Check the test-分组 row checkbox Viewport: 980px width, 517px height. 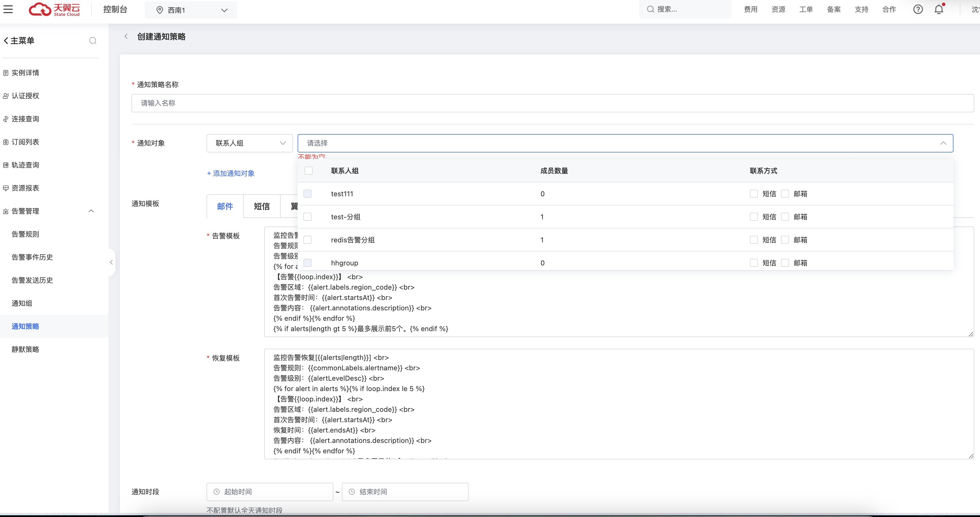(307, 217)
